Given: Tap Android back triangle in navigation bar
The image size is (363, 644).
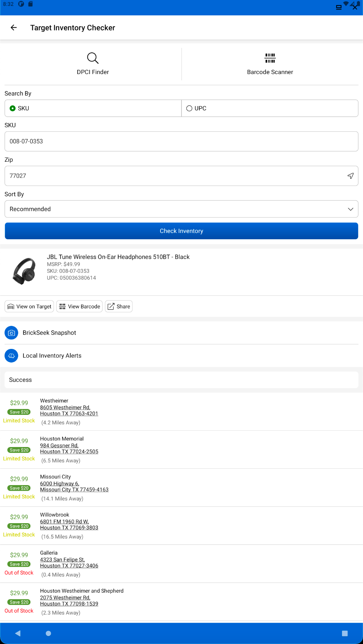Looking at the screenshot, I should 18,633.
